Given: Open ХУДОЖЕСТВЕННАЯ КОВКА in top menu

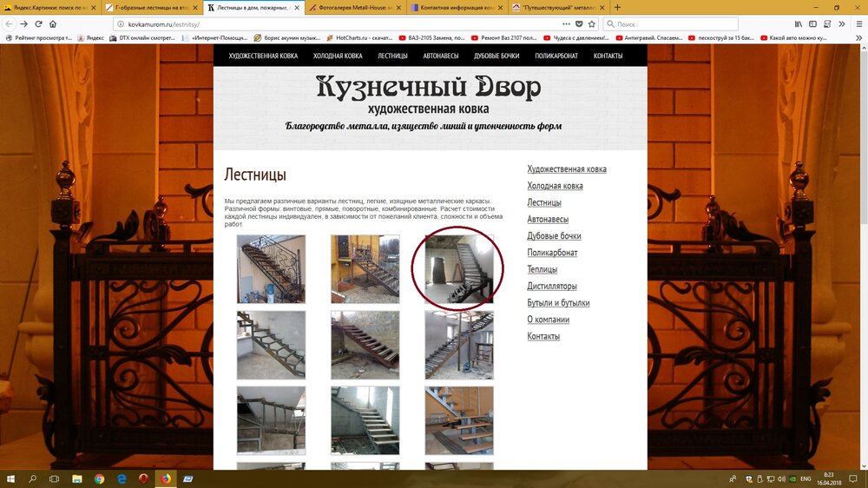Looking at the screenshot, I should 263,56.
